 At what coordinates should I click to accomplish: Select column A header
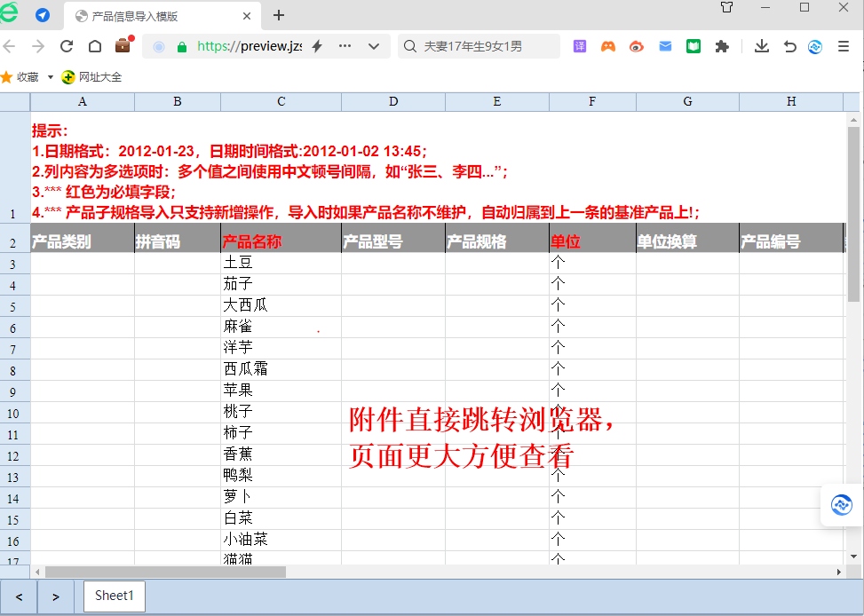[82, 101]
